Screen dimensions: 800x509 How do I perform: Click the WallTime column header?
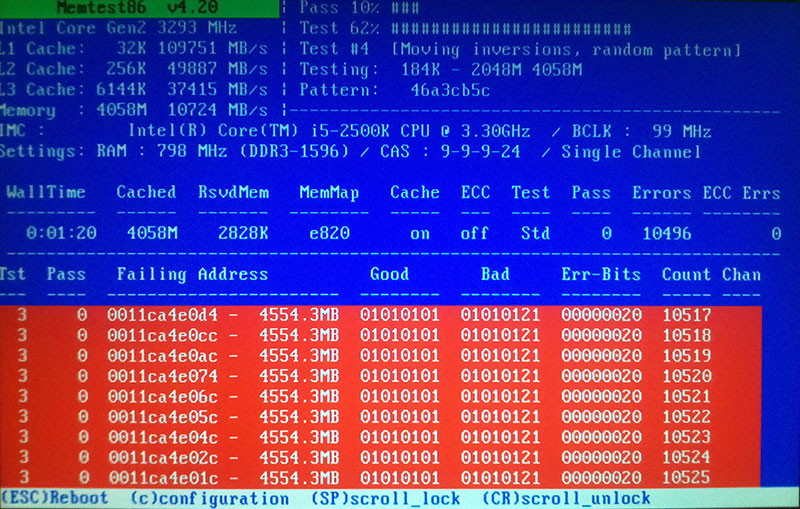click(46, 192)
